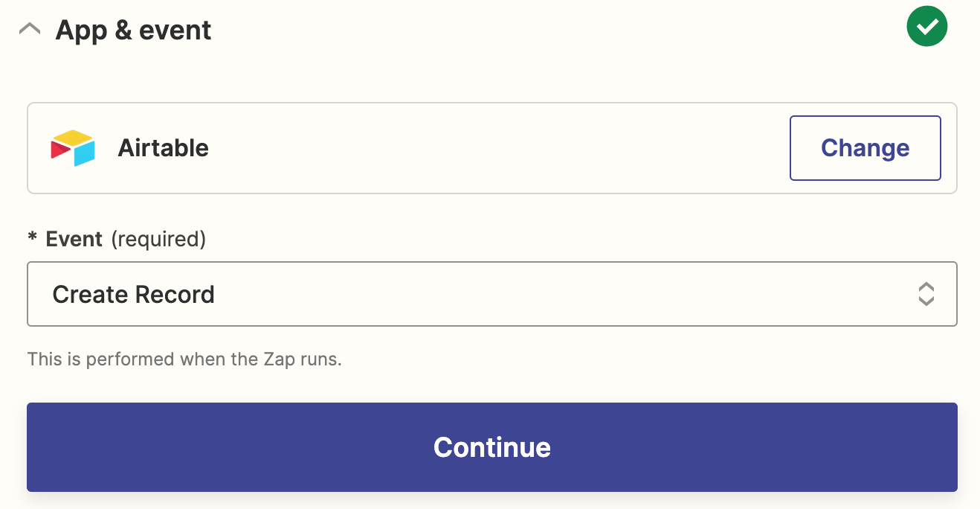Click the 'performed when the Zap runs' hint
The width and height of the screenshot is (980, 509).
click(x=184, y=359)
